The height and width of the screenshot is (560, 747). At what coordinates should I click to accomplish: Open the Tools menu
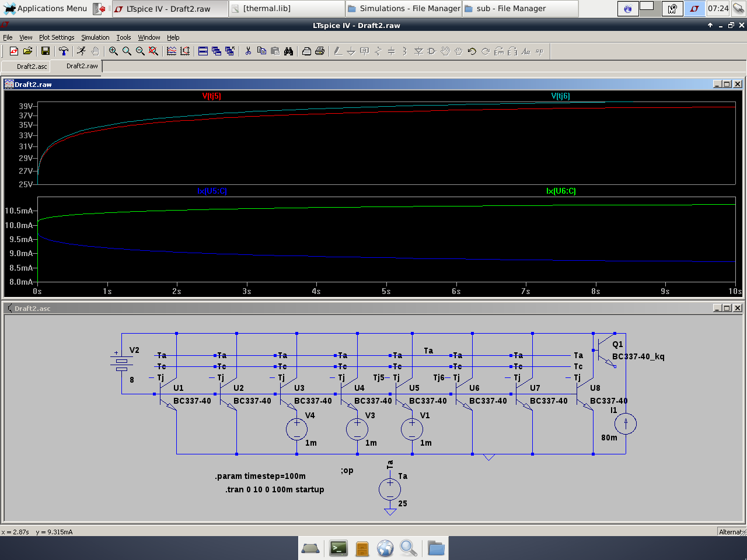click(x=124, y=37)
